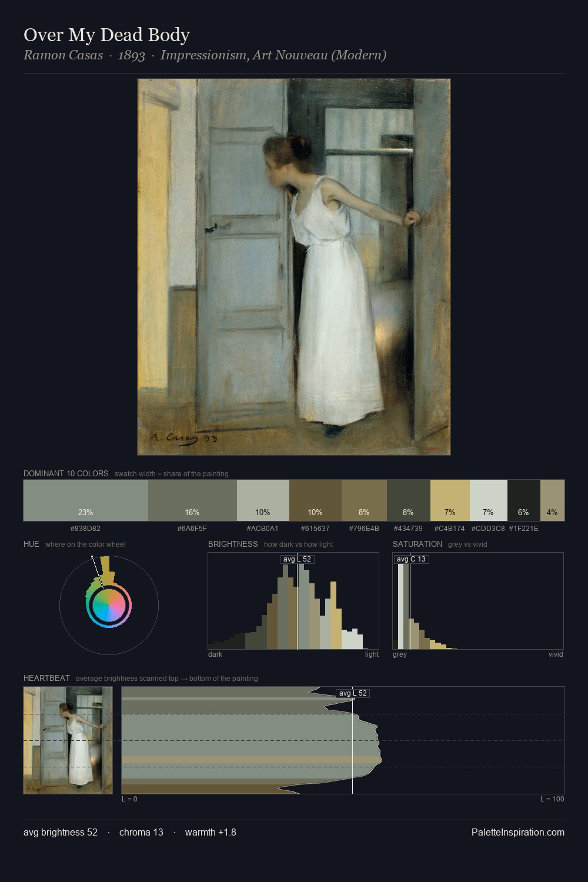Open the PaletteInspiration.com link
Image resolution: width=588 pixels, height=882 pixels.
[518, 832]
